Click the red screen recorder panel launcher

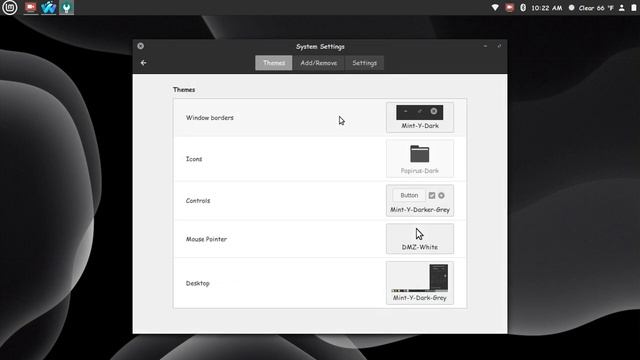coord(30,7)
